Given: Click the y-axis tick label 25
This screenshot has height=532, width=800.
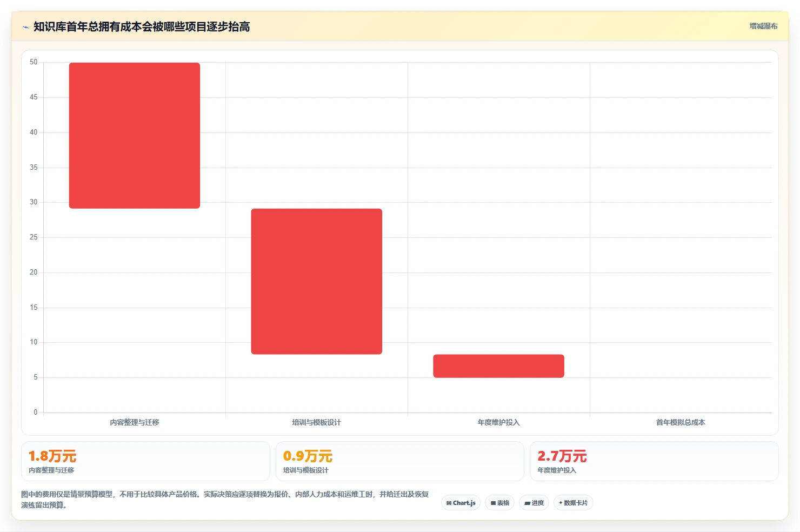Looking at the screenshot, I should click(x=34, y=237).
